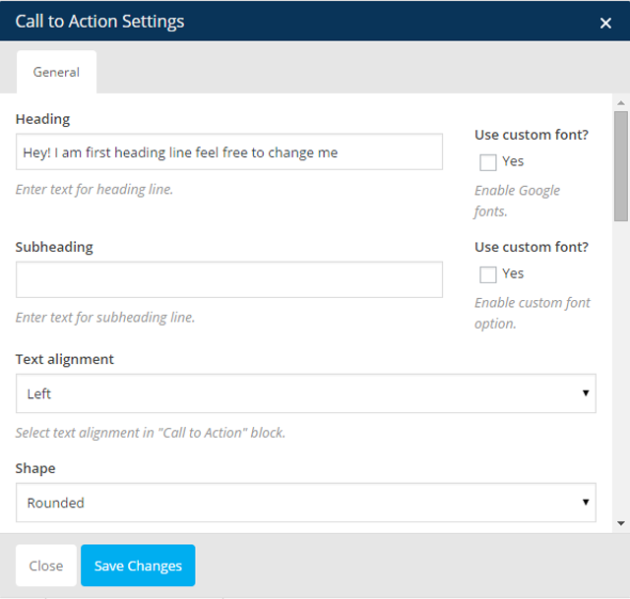Click the scrollbar up arrow

point(621,103)
